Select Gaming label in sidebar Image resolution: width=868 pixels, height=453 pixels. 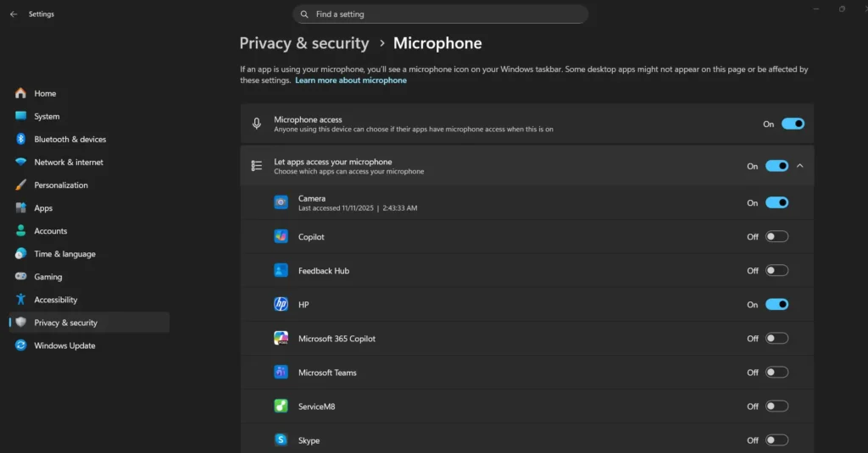48,277
